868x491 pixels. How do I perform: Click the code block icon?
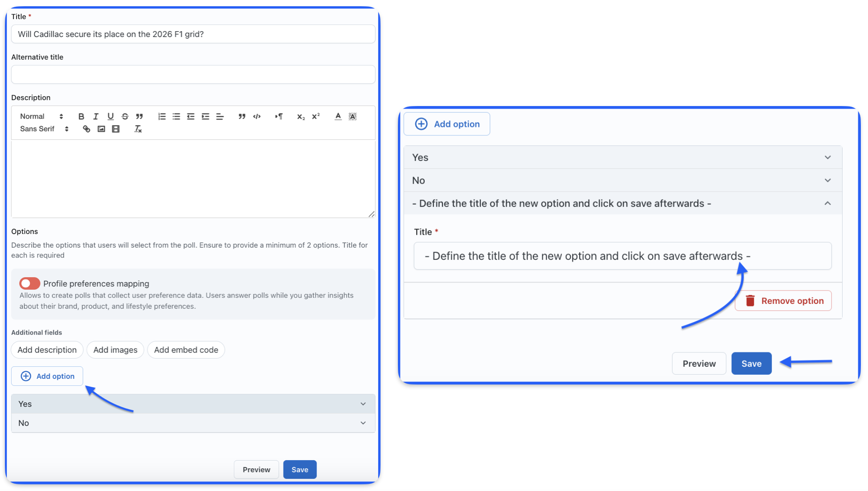coord(257,116)
